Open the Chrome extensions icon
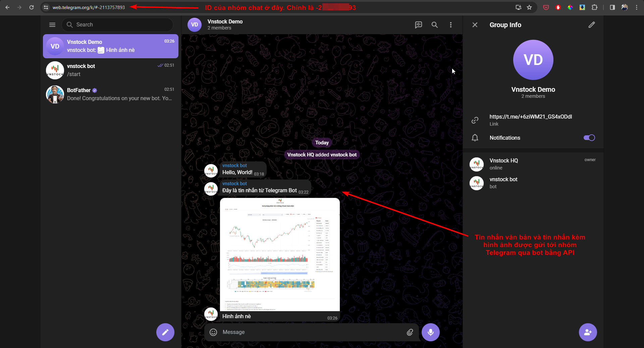Viewport: 644px width, 348px height. [595, 7]
